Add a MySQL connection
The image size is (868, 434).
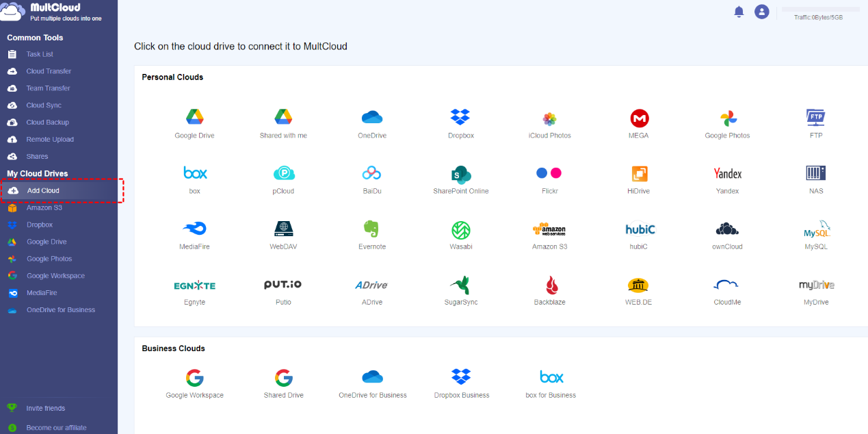[x=816, y=235]
